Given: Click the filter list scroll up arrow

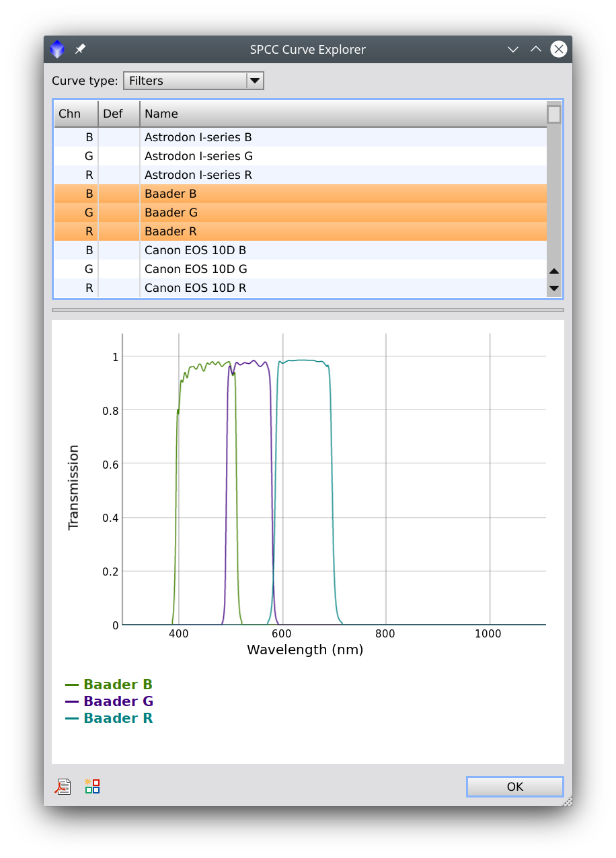Looking at the screenshot, I should coord(554,271).
